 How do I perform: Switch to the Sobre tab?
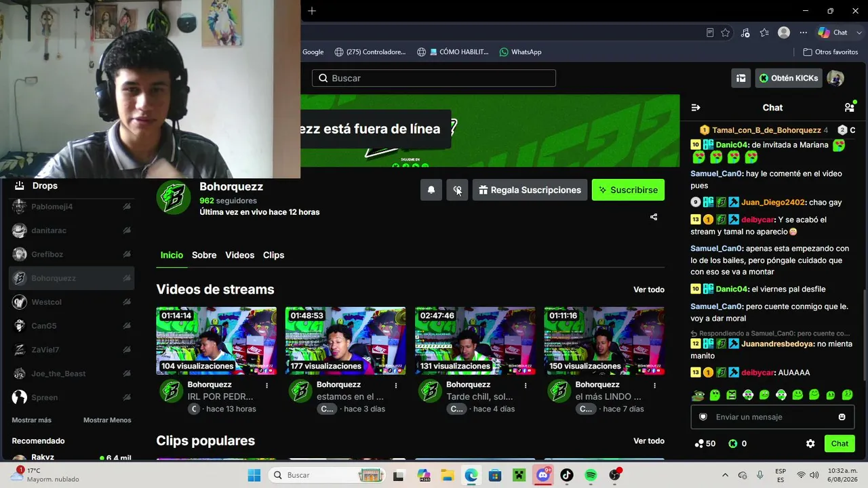[204, 255]
